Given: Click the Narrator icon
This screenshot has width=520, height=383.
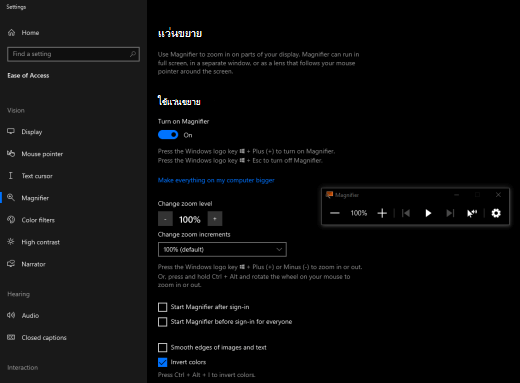Looking at the screenshot, I should pyautogui.click(x=11, y=264).
